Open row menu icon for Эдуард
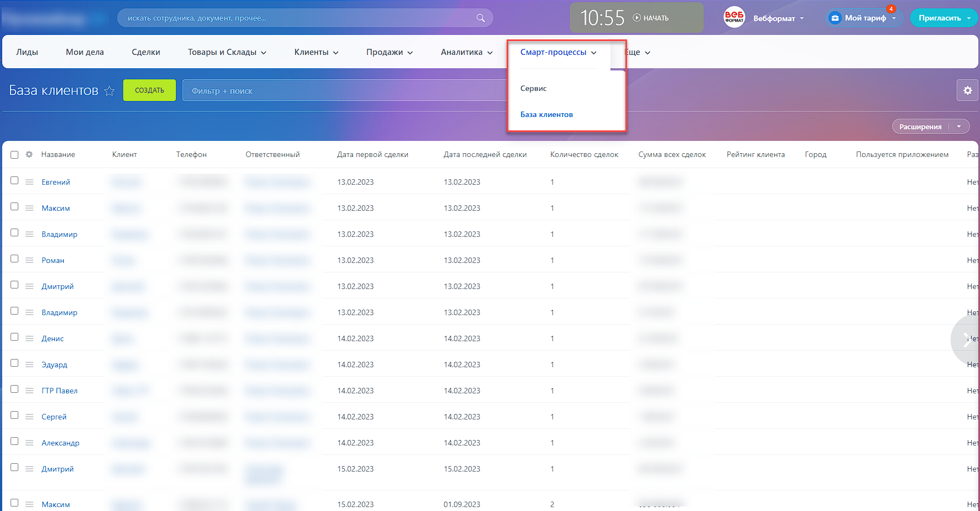980x511 pixels. [x=29, y=365]
